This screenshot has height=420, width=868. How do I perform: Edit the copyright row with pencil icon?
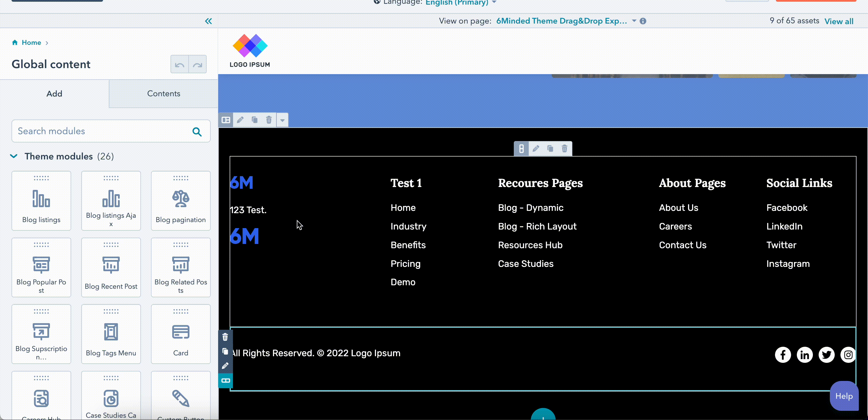(225, 366)
